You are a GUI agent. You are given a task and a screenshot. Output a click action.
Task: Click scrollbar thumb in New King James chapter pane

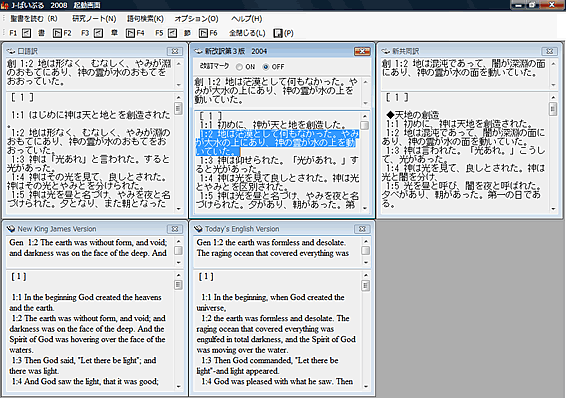click(x=178, y=285)
